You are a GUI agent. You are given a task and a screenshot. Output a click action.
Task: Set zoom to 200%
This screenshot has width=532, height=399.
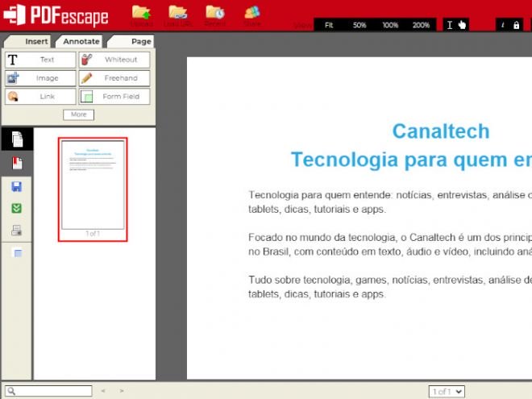coord(421,25)
